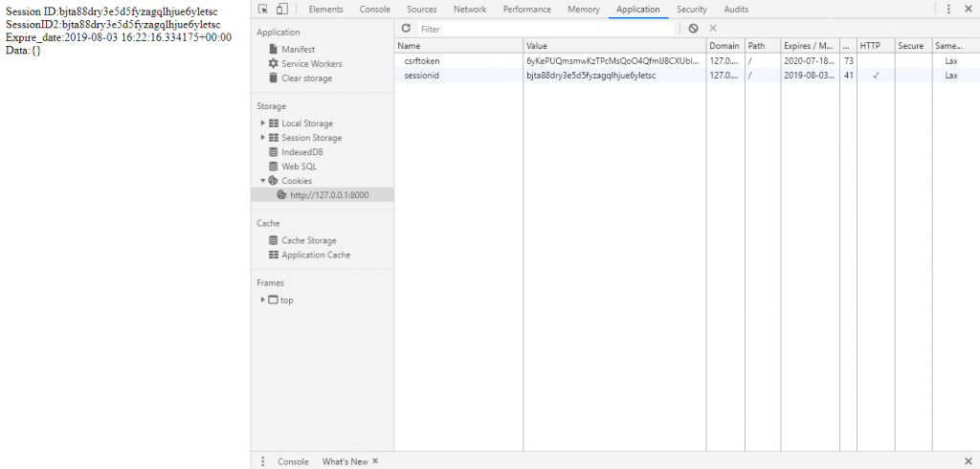
Task: Sort cookies by Path column header
Action: coord(763,46)
